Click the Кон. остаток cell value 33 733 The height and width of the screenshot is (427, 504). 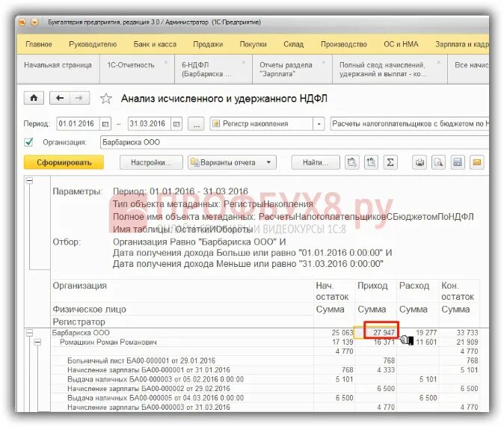[x=467, y=333]
